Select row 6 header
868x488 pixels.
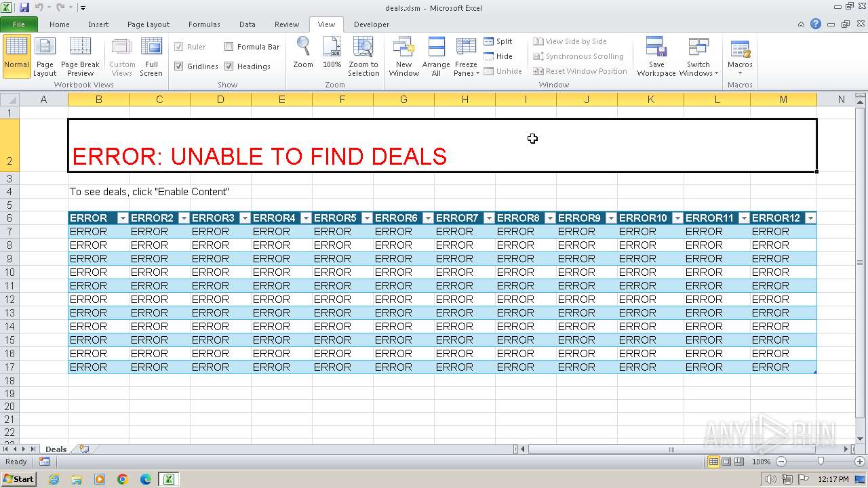pos(9,218)
